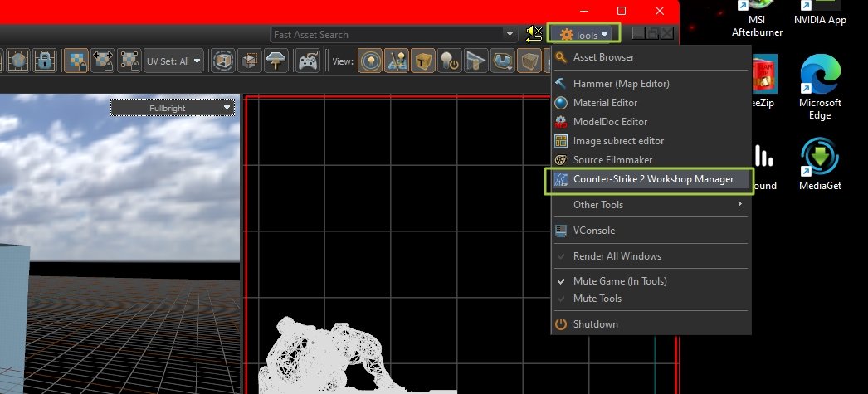Click the Tools menu button
This screenshot has width=868, height=394.
584,35
